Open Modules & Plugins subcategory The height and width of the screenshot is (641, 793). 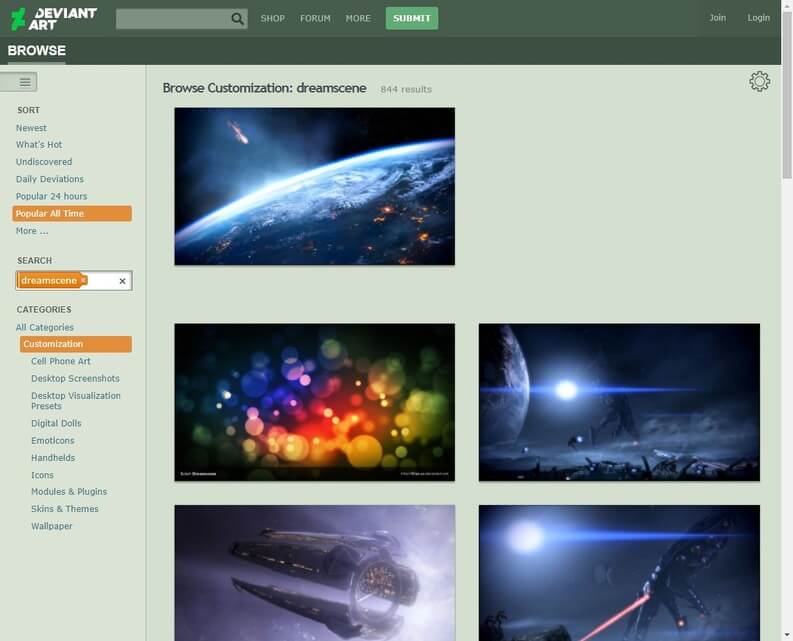[69, 492]
